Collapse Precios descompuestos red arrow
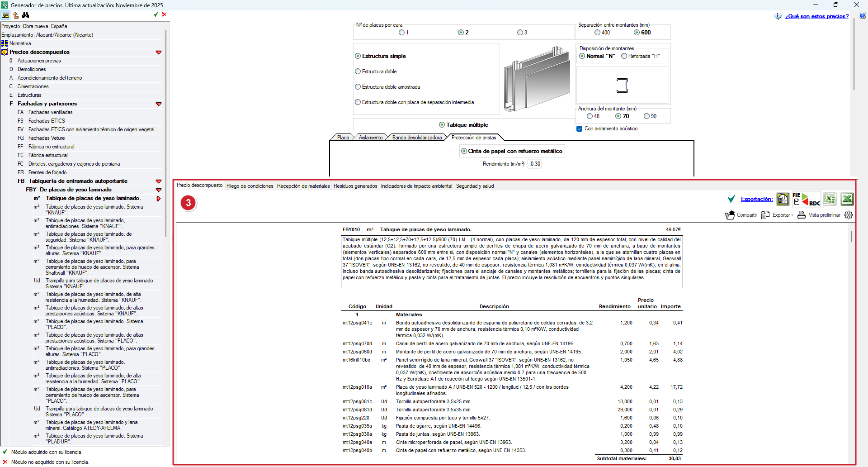This screenshot has height=467, width=868. pos(159,52)
